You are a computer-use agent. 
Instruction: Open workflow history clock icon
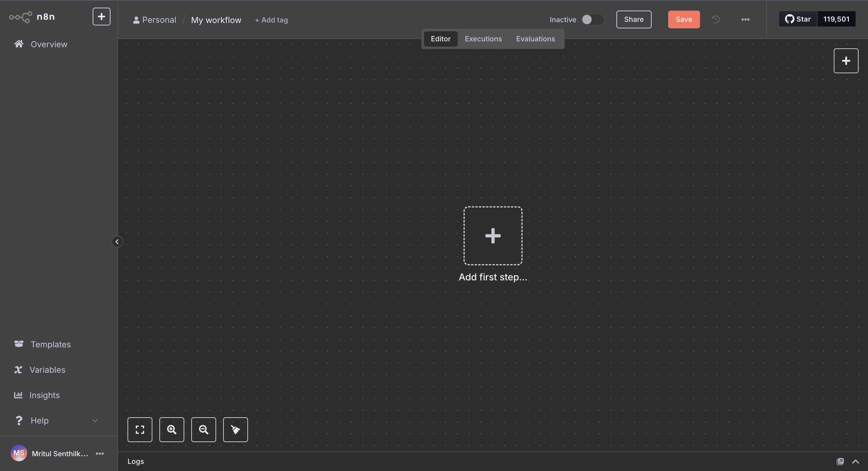click(x=716, y=19)
